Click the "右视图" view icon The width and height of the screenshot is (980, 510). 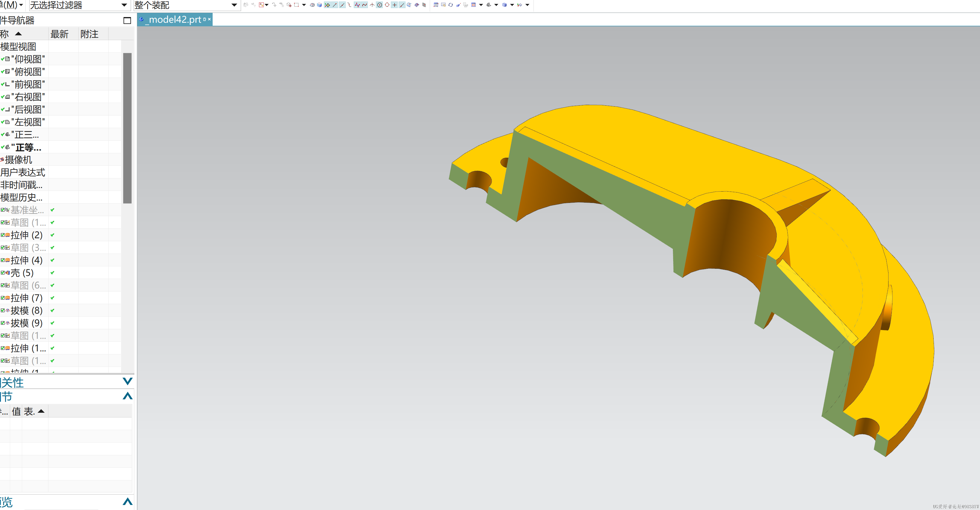[x=7, y=97]
